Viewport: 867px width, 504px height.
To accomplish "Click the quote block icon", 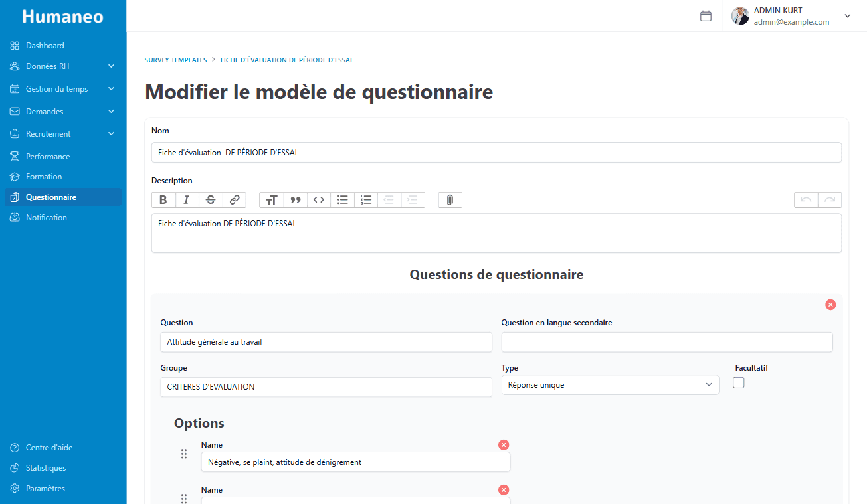I will [x=295, y=200].
